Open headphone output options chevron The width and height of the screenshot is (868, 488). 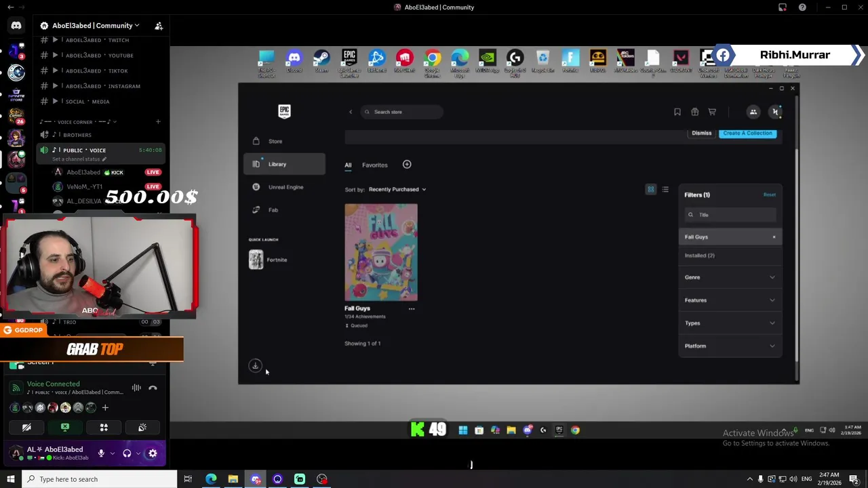coord(138,453)
